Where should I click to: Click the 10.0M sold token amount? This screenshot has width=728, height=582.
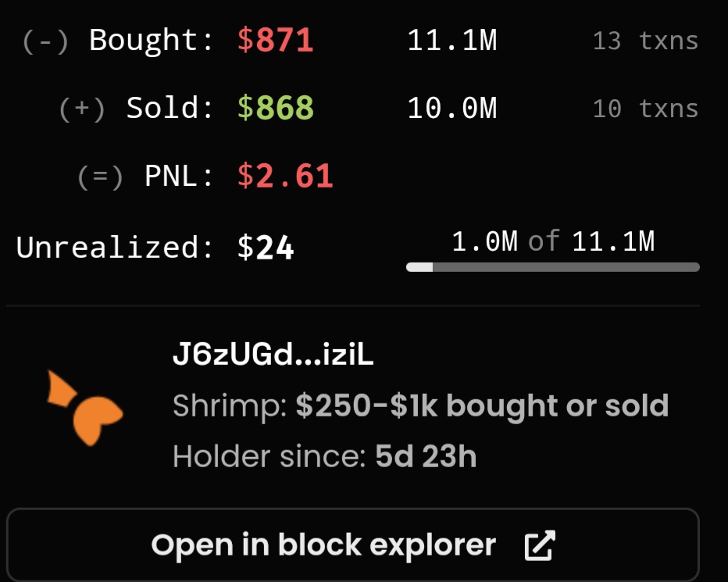(452, 109)
